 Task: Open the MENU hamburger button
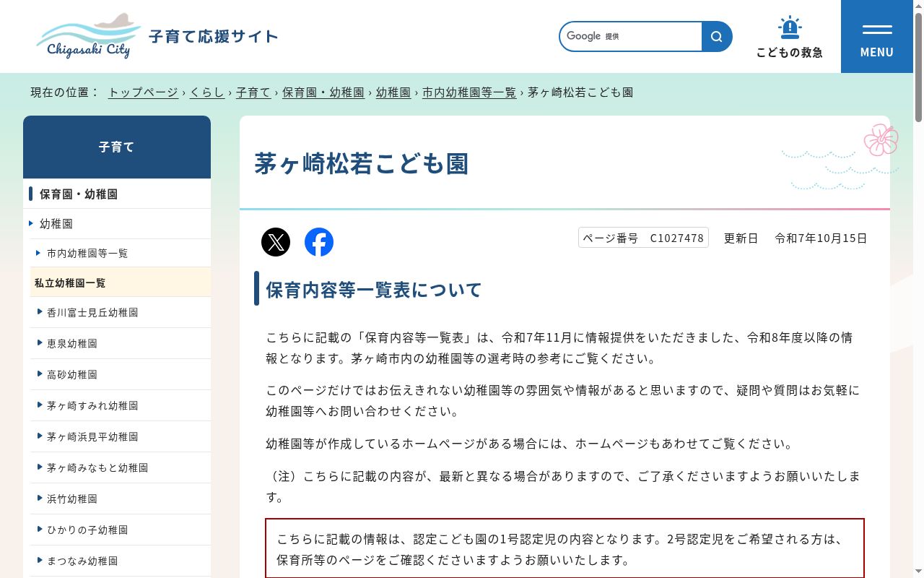point(877,36)
